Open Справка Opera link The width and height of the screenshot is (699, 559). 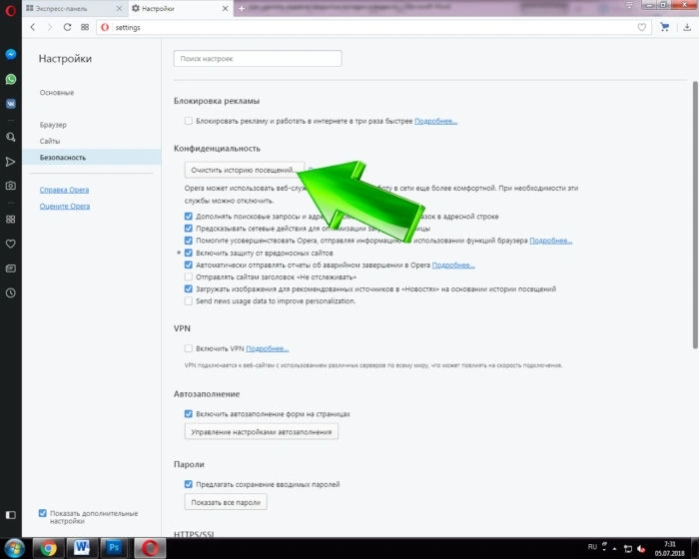(64, 190)
